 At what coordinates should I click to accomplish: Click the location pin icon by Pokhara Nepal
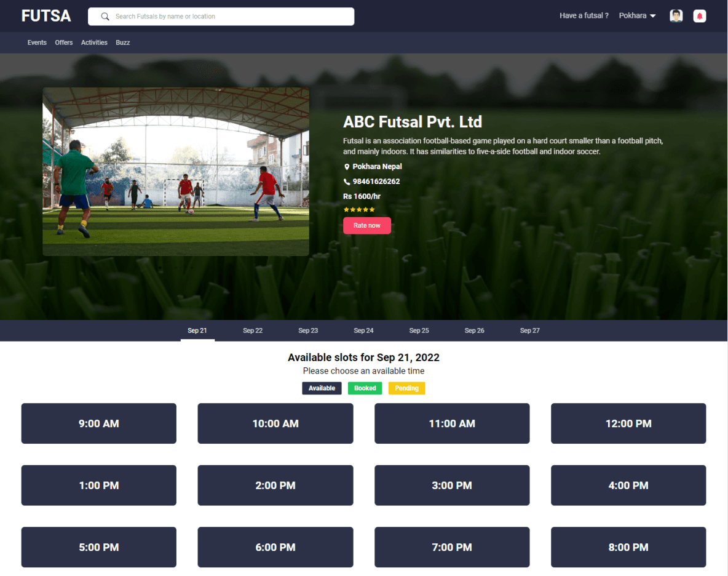pos(347,167)
